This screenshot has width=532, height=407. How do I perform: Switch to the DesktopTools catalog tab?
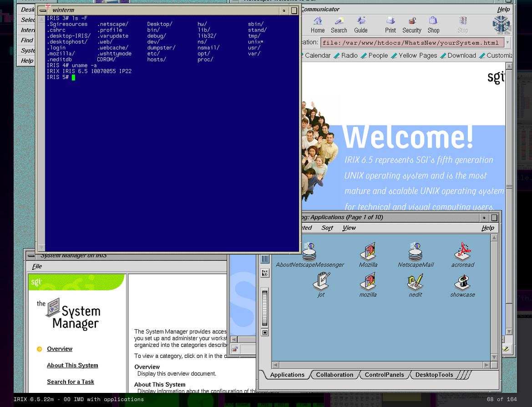pyautogui.click(x=434, y=375)
